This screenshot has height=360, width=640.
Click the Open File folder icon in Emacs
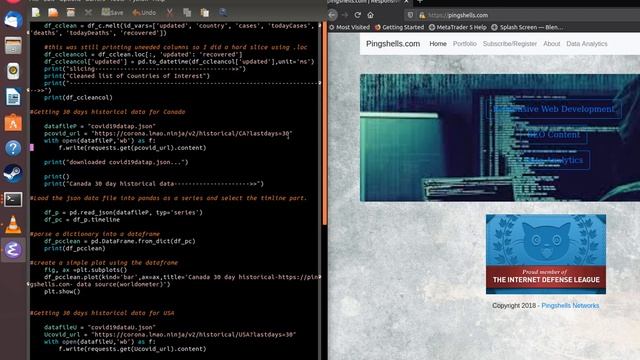click(53, 13)
